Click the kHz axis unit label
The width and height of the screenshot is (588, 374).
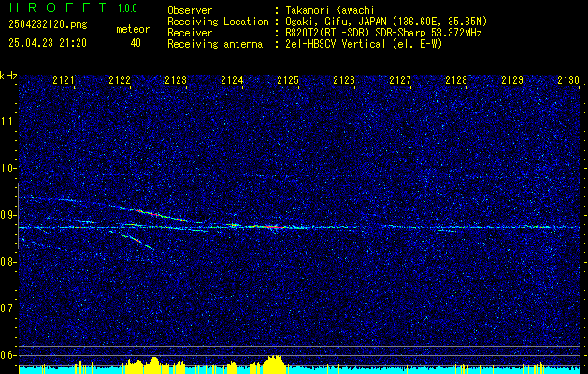[x=8, y=76]
